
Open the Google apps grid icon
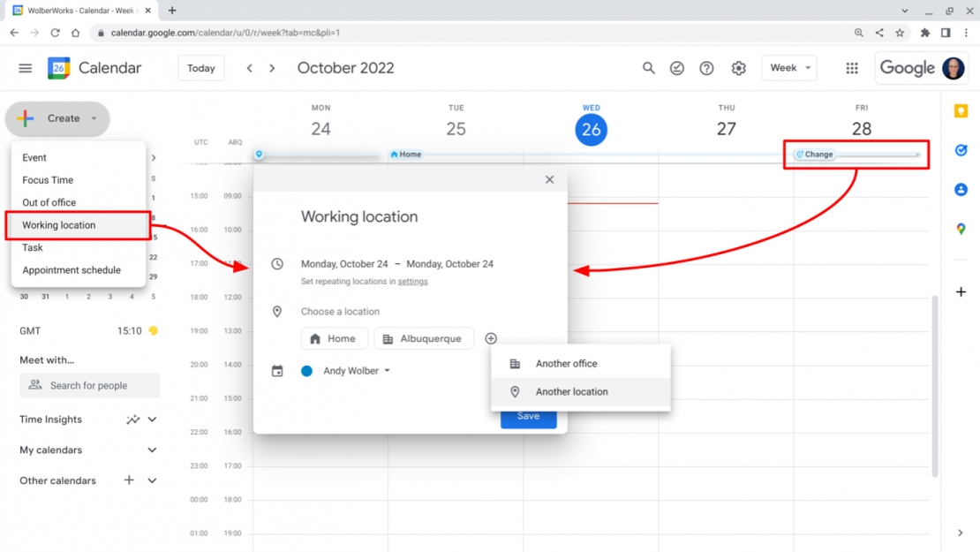852,68
